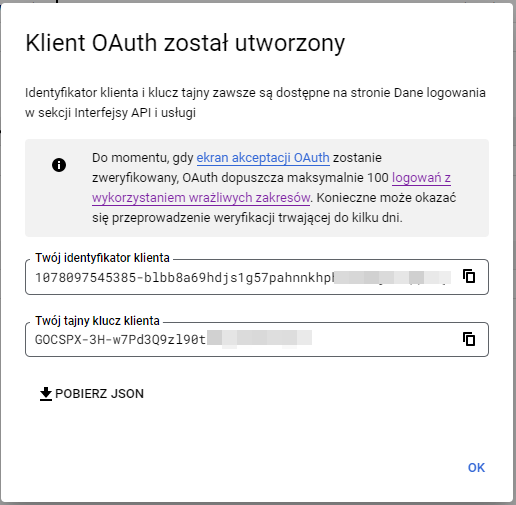Download credentials via POBIERZ JSON
The height and width of the screenshot is (505, 516).
pyautogui.click(x=92, y=394)
